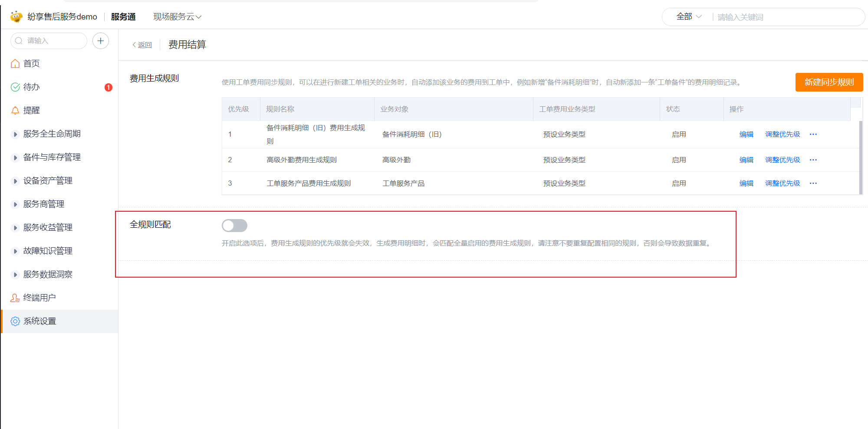Click the 优先级 column header
The height and width of the screenshot is (429, 868).
(241, 109)
